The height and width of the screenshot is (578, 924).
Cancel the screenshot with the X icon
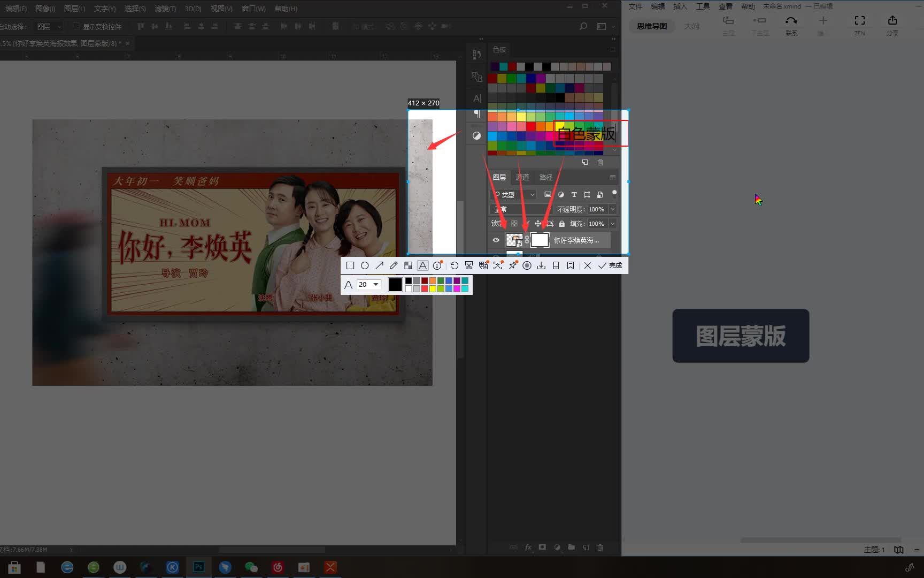coord(588,265)
